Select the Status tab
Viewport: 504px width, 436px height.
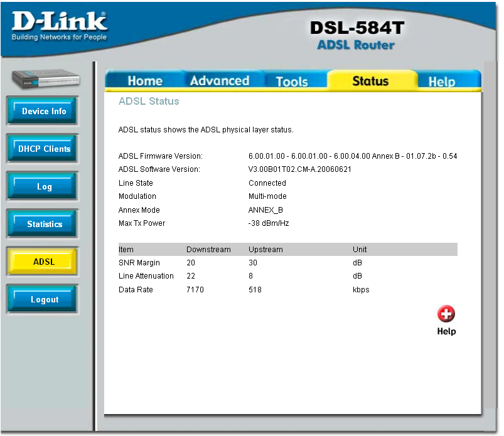(x=370, y=81)
